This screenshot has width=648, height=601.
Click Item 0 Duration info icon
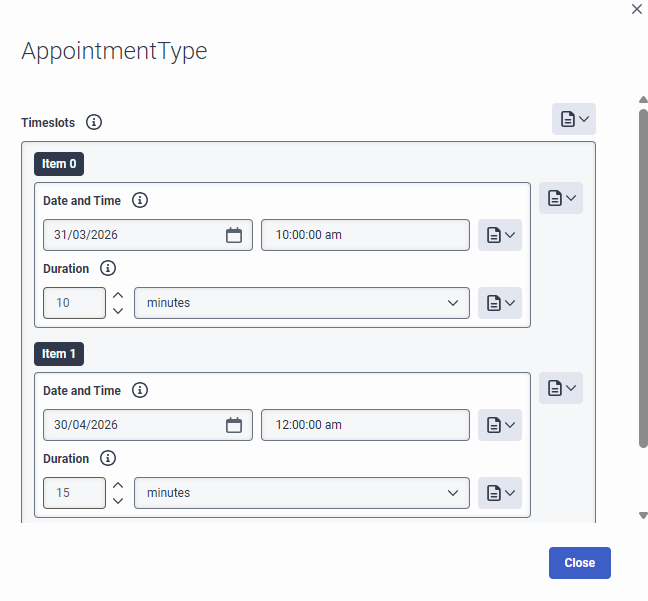click(108, 268)
